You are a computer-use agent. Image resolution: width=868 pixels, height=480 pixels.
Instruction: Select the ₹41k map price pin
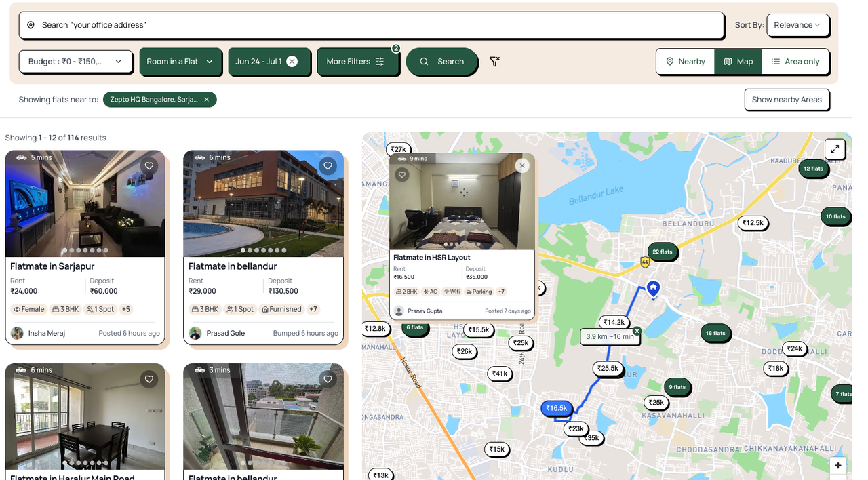[500, 374]
